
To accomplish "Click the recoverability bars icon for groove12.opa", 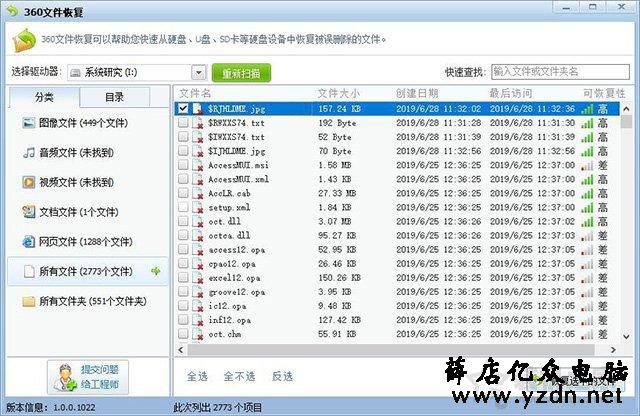I will pos(587,292).
